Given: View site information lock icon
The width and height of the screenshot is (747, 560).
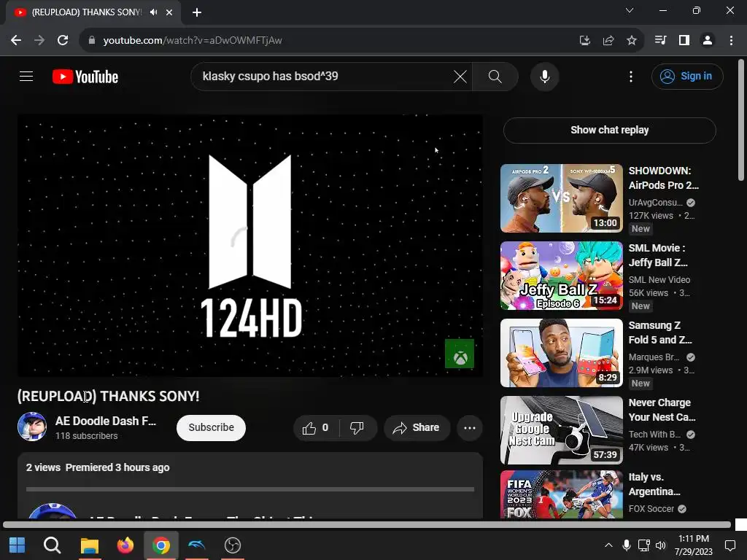Looking at the screenshot, I should coord(92,41).
